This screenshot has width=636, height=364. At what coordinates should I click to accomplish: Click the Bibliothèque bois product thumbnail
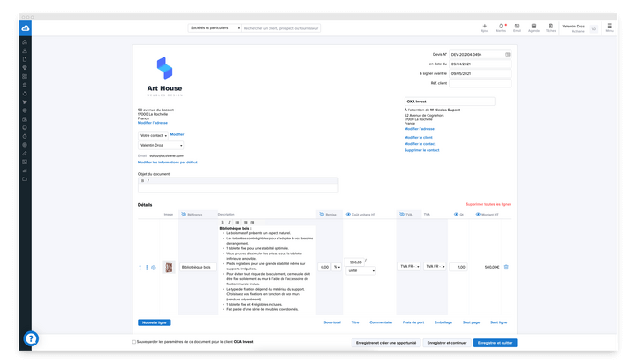(169, 267)
